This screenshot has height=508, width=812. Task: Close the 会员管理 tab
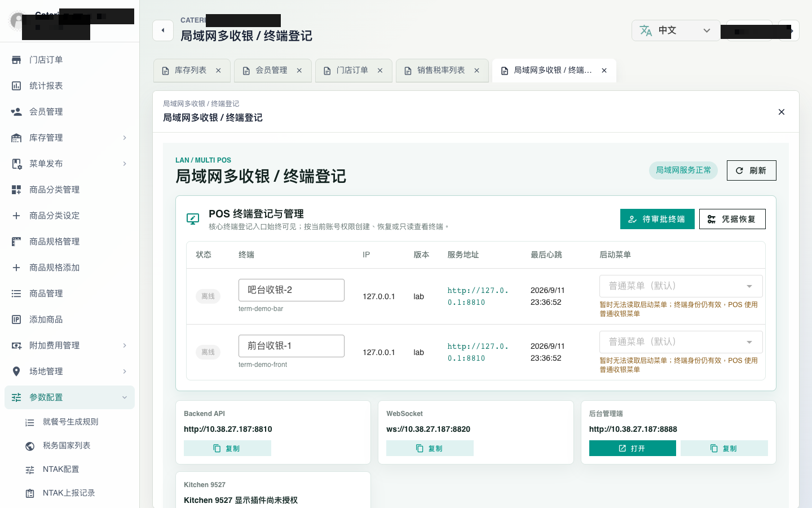(x=299, y=71)
